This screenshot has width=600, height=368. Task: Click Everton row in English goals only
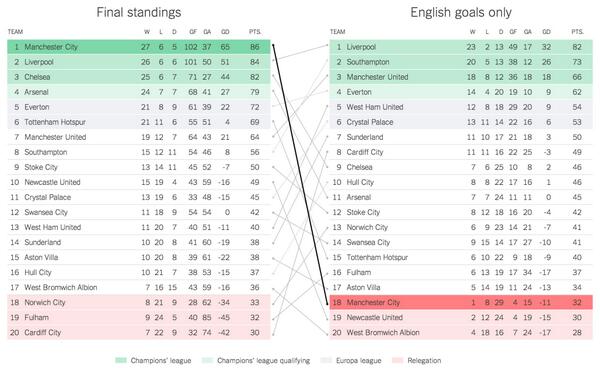pos(461,92)
